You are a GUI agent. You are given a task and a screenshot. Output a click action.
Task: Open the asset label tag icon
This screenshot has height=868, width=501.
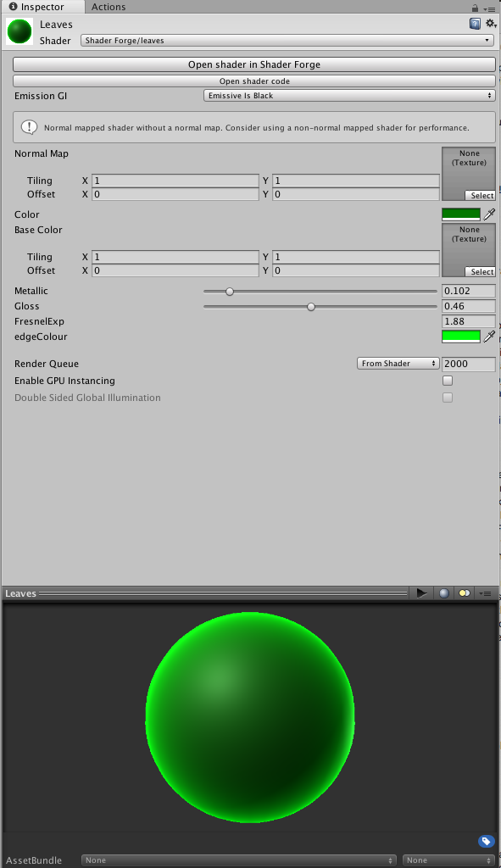point(486,842)
